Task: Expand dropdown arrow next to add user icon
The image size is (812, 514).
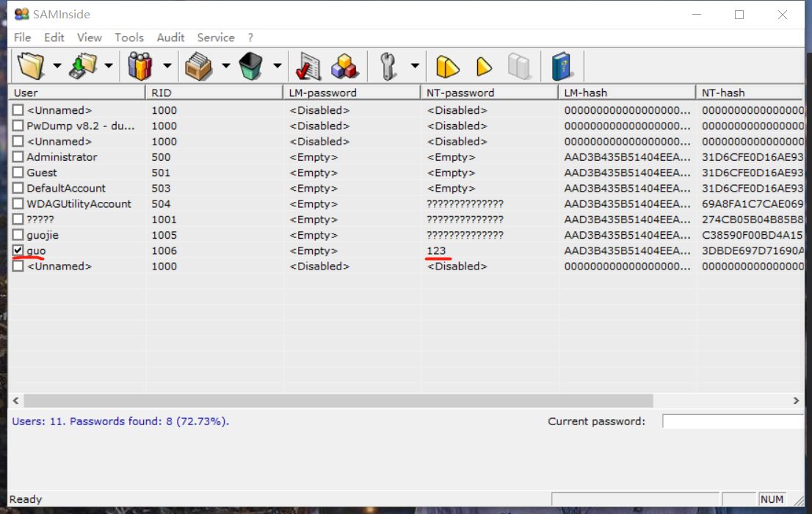Action: (x=167, y=66)
